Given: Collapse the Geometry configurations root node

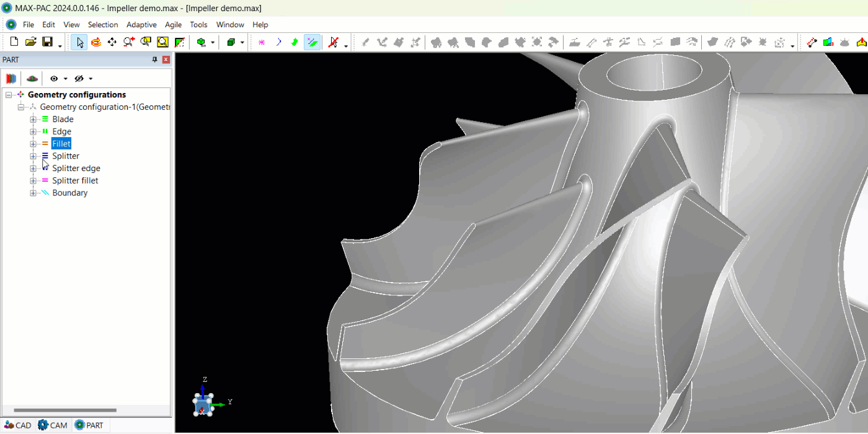Looking at the screenshot, I should pyautogui.click(x=9, y=95).
